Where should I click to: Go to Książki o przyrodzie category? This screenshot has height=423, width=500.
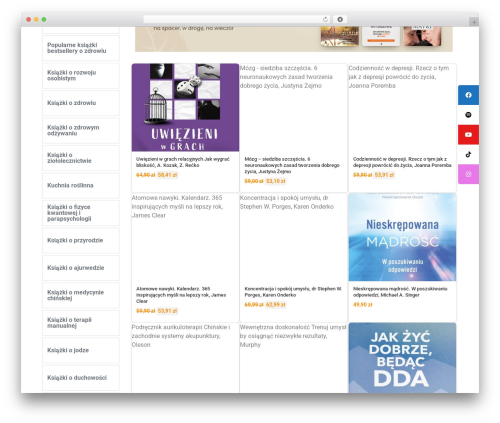tap(81, 240)
